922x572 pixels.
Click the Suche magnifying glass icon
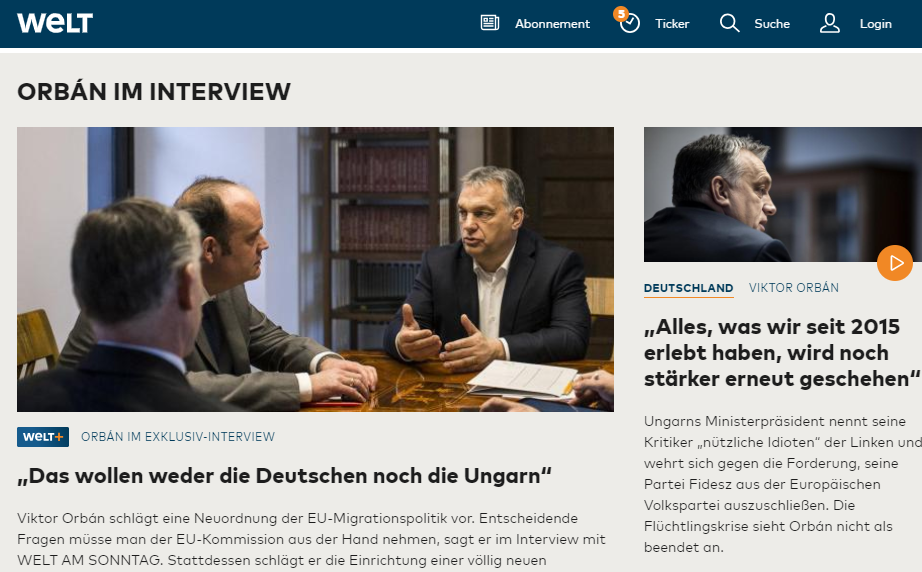(729, 23)
